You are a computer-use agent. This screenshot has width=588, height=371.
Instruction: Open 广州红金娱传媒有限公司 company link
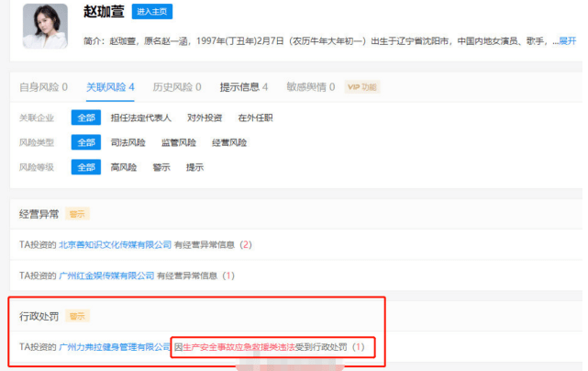pos(106,275)
